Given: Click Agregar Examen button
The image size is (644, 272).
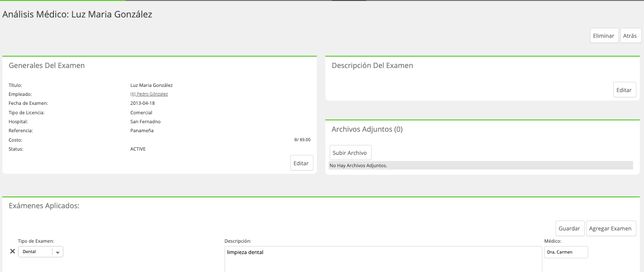Looking at the screenshot, I should (x=611, y=228).
